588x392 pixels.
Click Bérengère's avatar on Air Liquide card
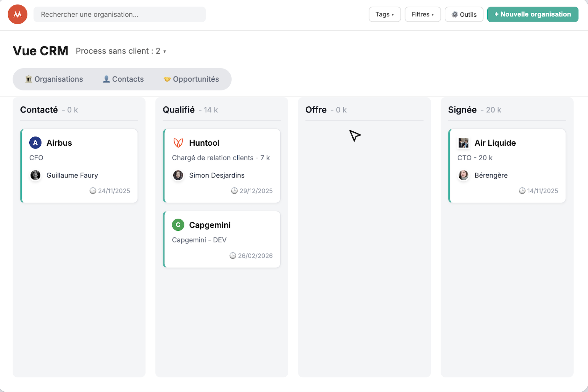[x=463, y=175]
